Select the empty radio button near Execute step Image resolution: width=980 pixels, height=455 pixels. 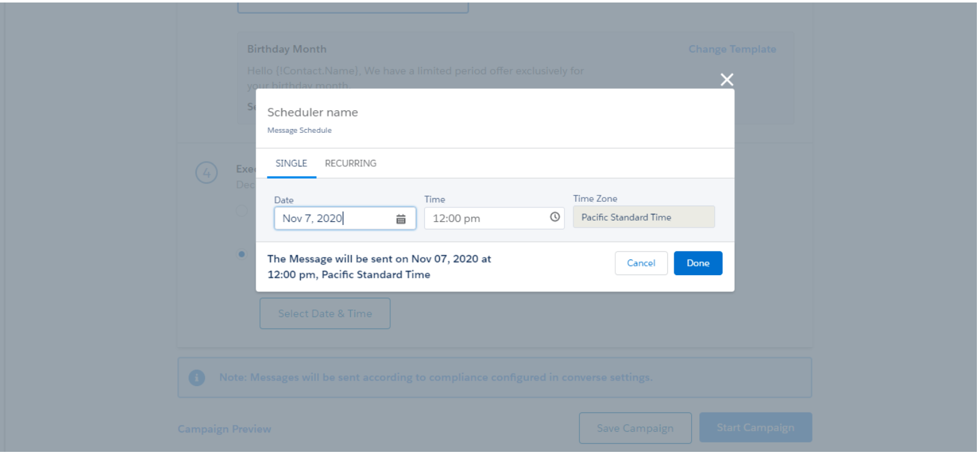coord(242,211)
